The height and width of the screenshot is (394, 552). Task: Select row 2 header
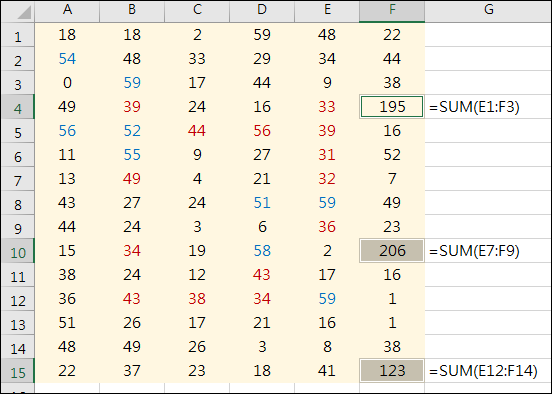pos(18,59)
